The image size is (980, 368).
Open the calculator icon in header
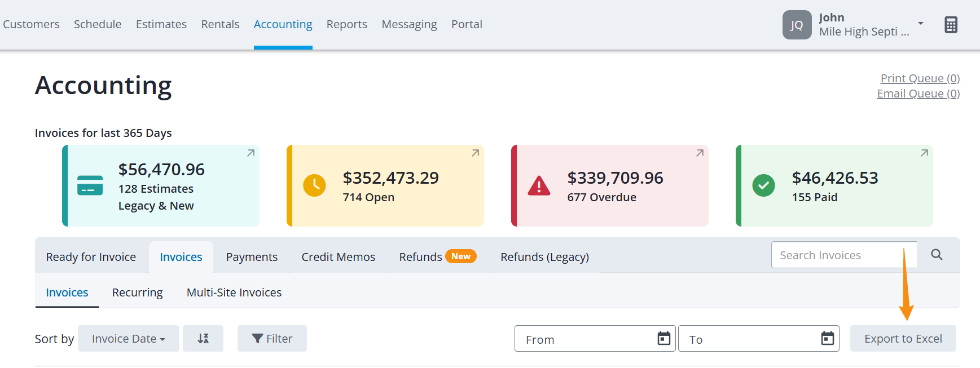(x=951, y=25)
